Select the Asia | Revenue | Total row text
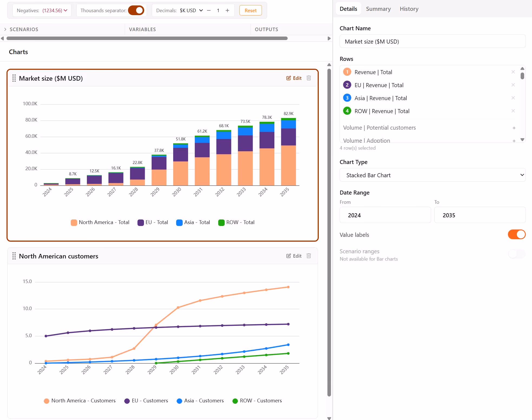532x420 pixels. pos(381,98)
